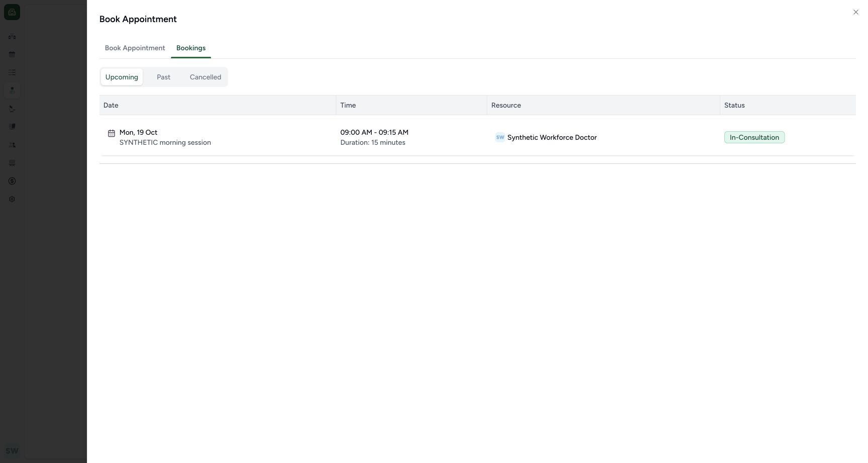868x463 pixels.
Task: Click the In-Consultation status badge
Action: (x=754, y=137)
